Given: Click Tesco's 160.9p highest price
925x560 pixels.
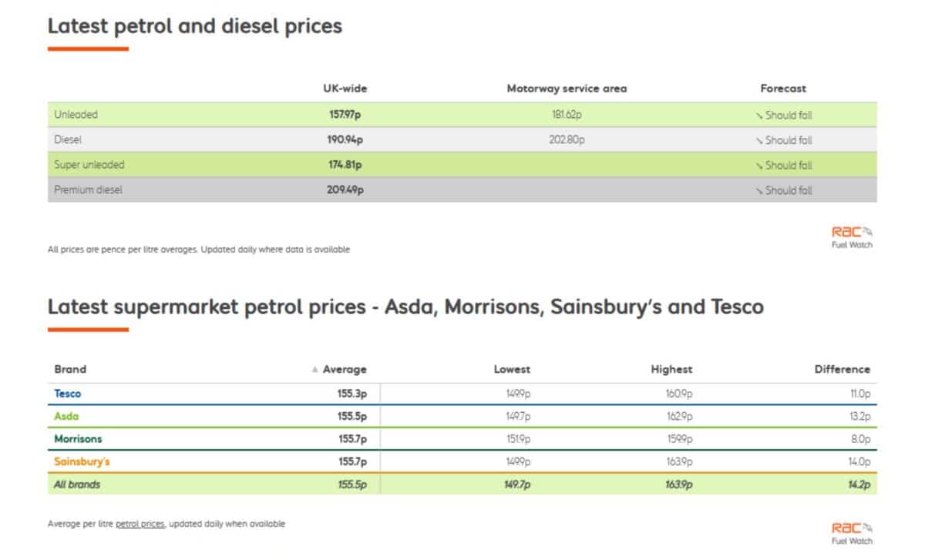Looking at the screenshot, I should click(679, 394).
